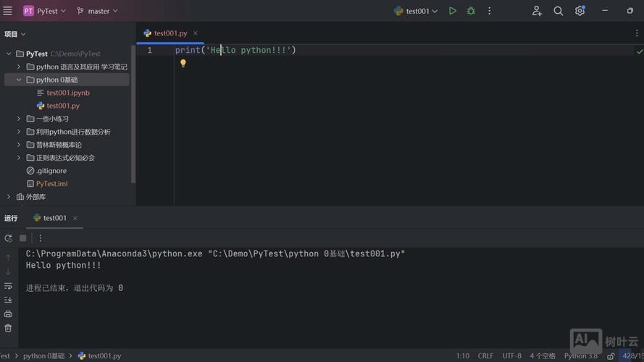Open the master branch dropdown
The width and height of the screenshot is (644, 362).
98,11
